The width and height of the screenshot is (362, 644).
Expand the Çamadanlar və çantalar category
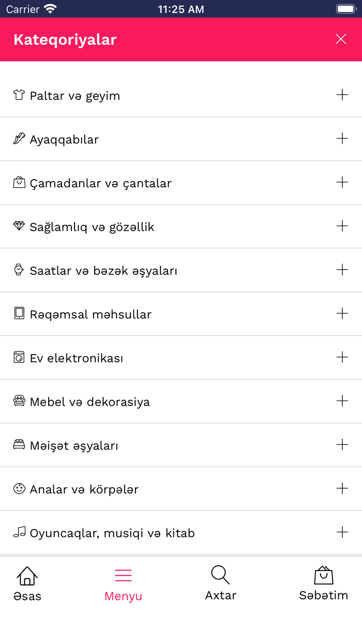(x=341, y=182)
